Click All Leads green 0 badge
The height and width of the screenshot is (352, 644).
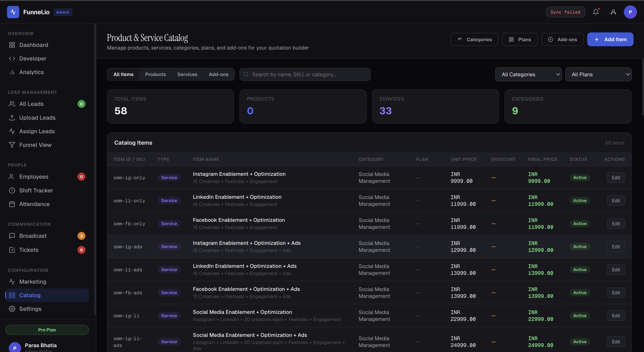pos(81,104)
